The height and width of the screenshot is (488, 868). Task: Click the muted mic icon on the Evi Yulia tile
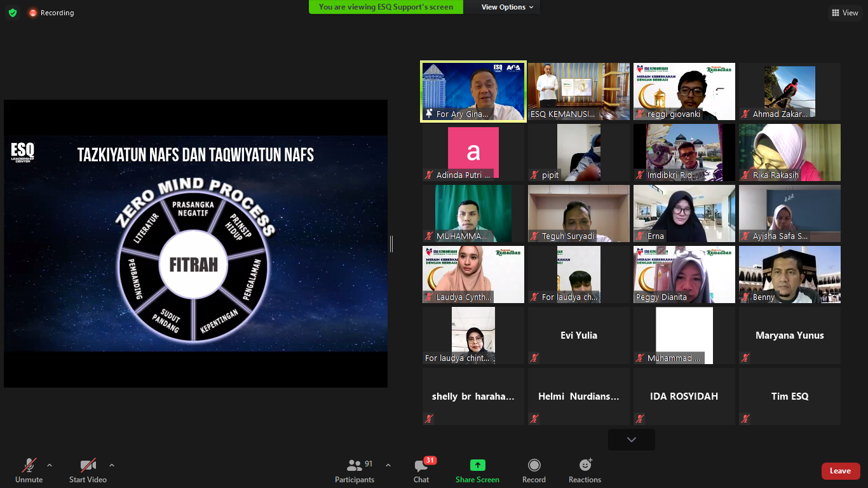[534, 358]
